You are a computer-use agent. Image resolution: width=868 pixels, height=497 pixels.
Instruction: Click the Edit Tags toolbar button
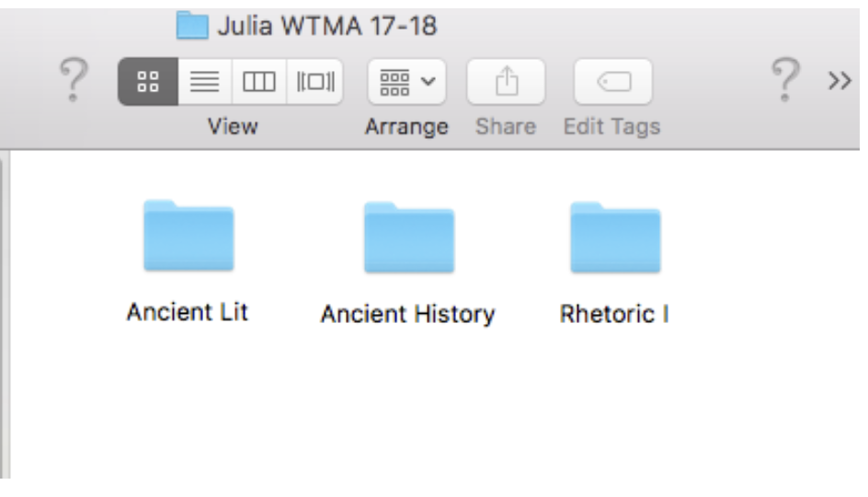pyautogui.click(x=613, y=81)
